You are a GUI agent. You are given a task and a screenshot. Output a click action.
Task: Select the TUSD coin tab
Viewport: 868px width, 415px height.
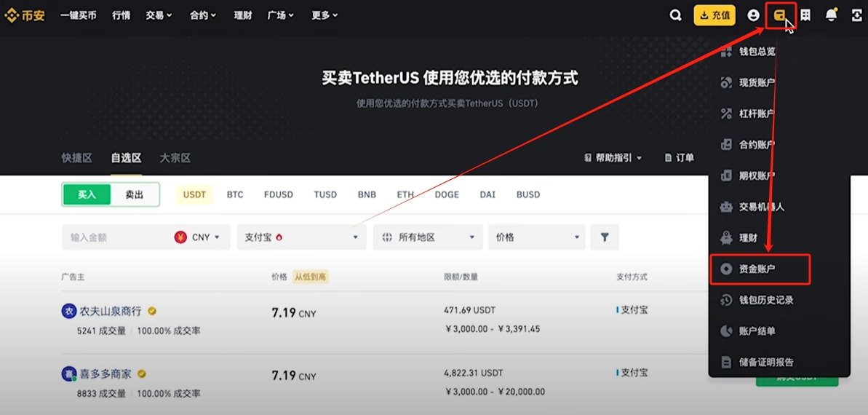pyautogui.click(x=325, y=194)
